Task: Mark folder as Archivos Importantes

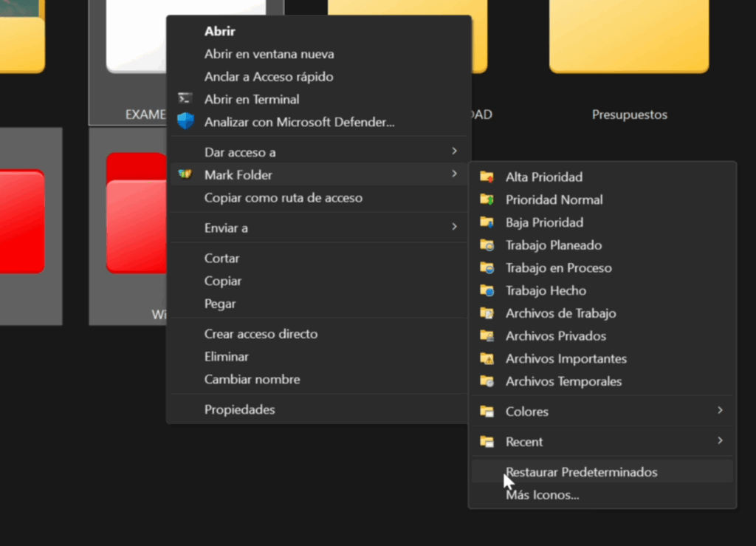Action: [x=602, y=358]
